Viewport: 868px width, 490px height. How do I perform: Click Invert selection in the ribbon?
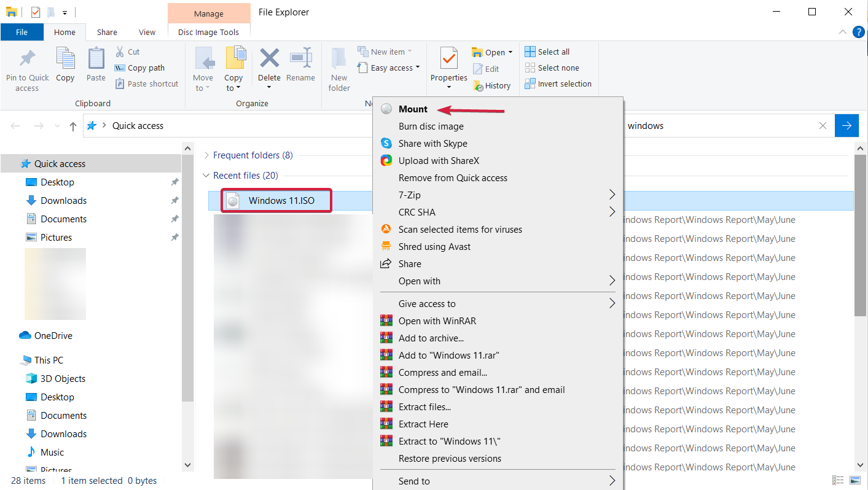pyautogui.click(x=558, y=84)
